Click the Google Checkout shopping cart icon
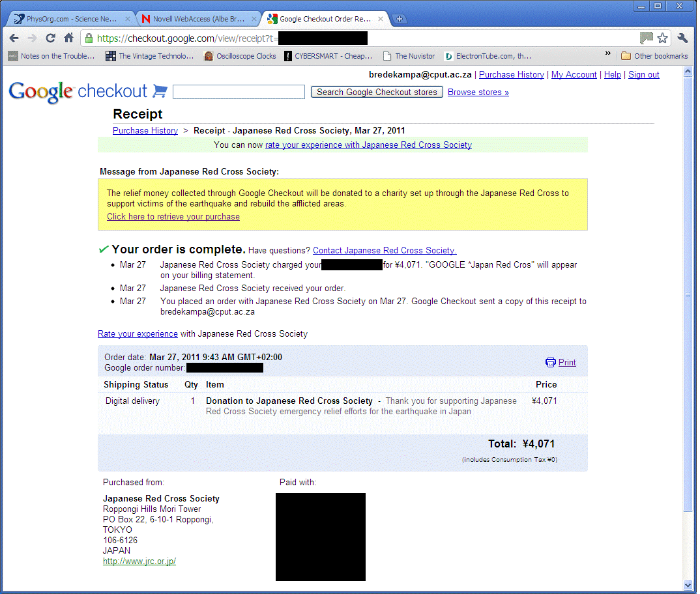Viewport: 700px width, 594px height. pos(160,91)
